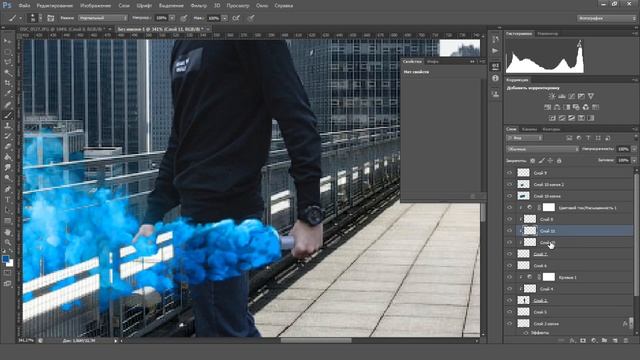Open the brush mode dropdown Нормальный
640x360 pixels.
tap(102, 18)
